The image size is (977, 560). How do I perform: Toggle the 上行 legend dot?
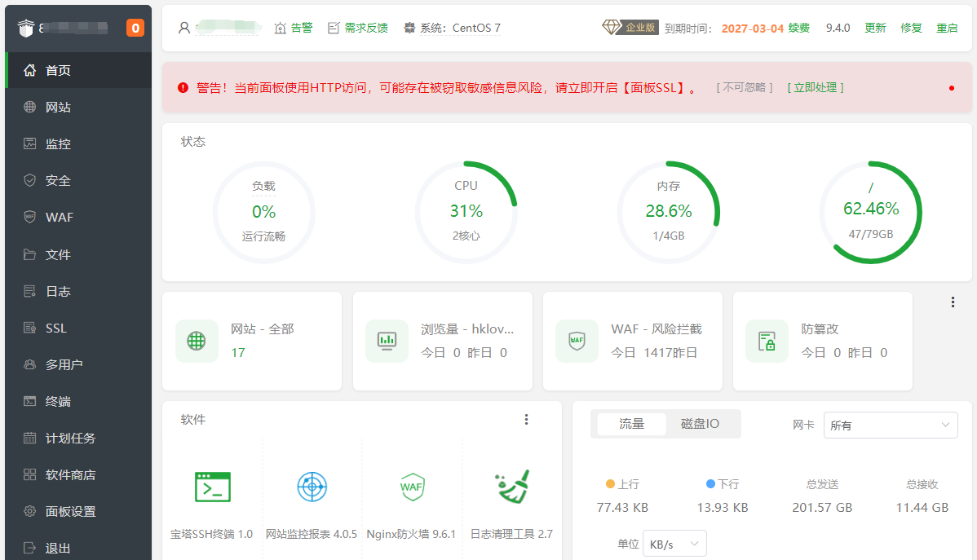pyautogui.click(x=611, y=484)
